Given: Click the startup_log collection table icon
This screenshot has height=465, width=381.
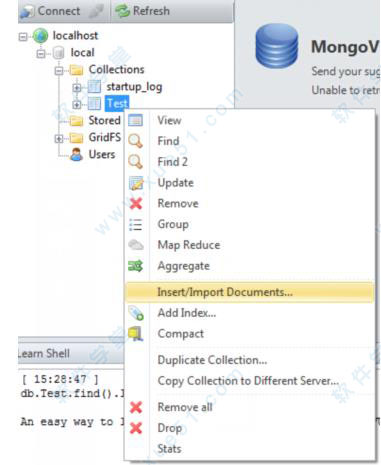Looking at the screenshot, I should coord(94,87).
